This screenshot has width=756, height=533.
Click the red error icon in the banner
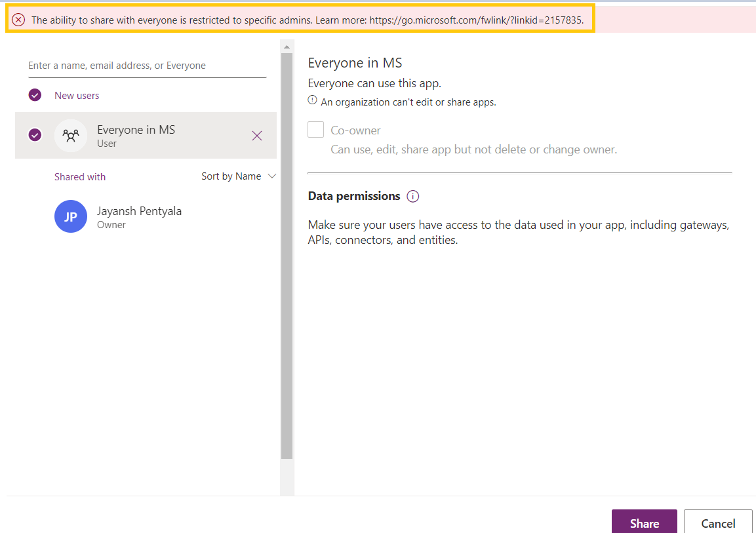click(x=18, y=20)
